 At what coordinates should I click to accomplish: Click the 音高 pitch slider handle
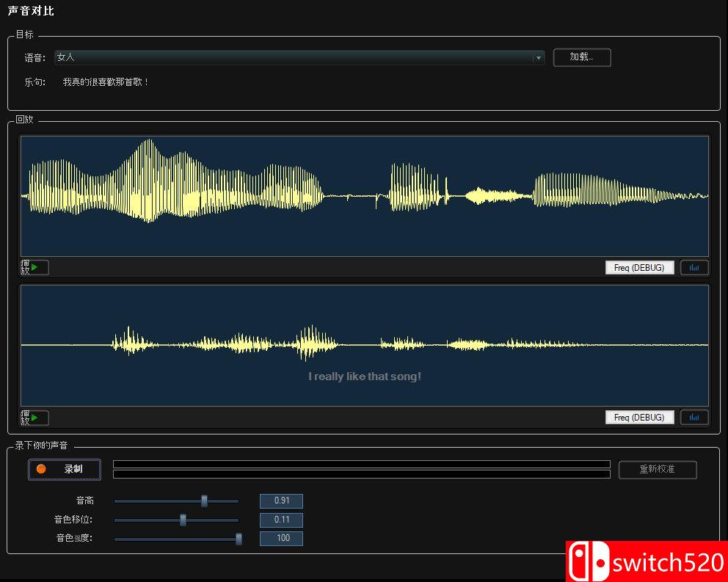coord(204,501)
